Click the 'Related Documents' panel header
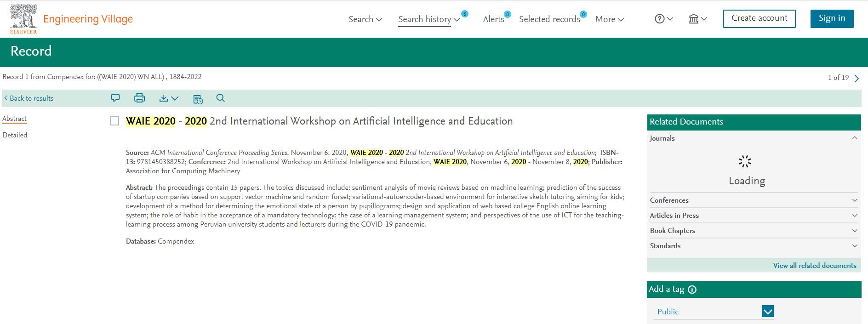Screen dimensions: 868x324 point(754,122)
